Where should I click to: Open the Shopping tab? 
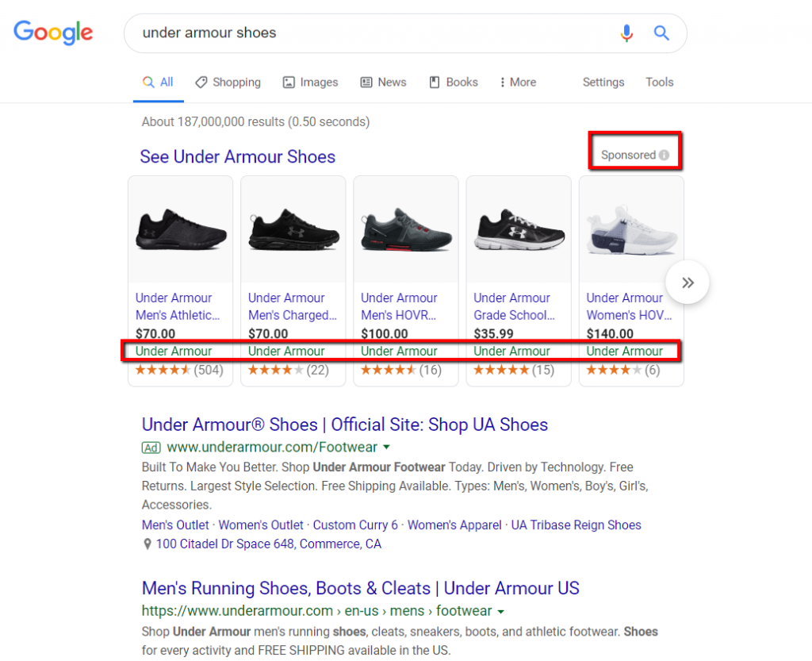(228, 83)
